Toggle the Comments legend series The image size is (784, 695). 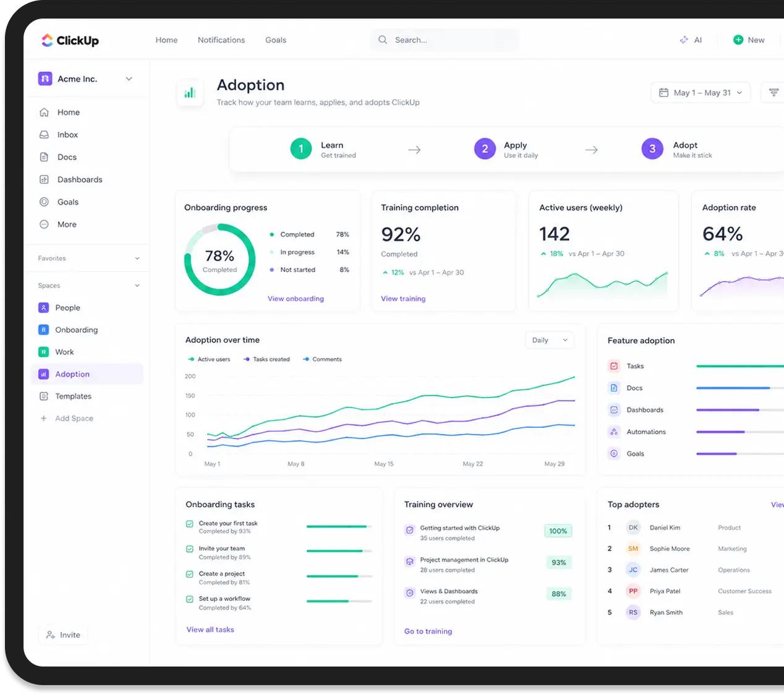322,359
